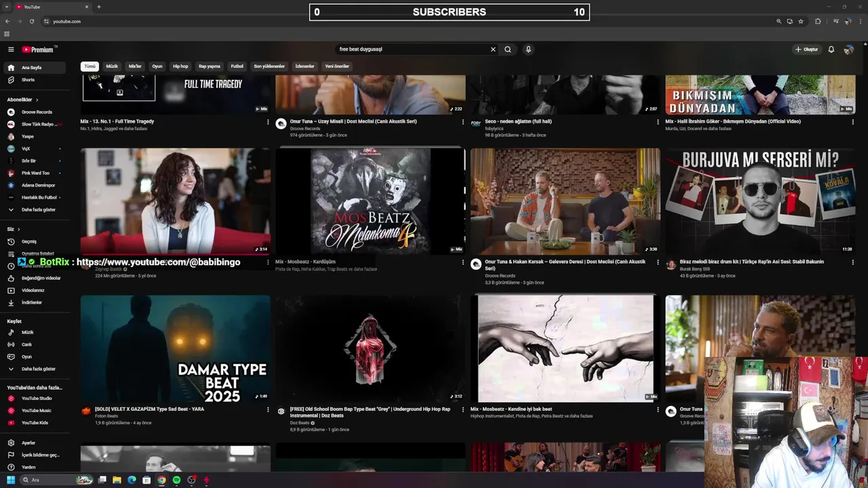Select the Futbol filter chip

237,66
